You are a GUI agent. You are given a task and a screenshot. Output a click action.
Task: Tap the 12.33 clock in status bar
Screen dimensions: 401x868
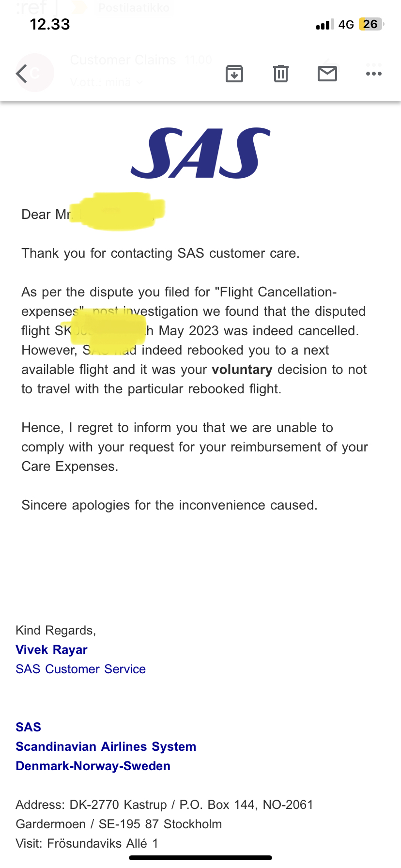coord(50,24)
